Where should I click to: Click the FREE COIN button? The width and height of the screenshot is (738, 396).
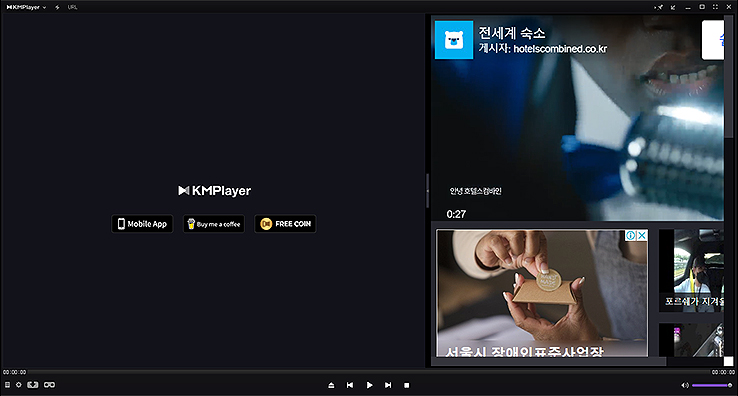(285, 224)
